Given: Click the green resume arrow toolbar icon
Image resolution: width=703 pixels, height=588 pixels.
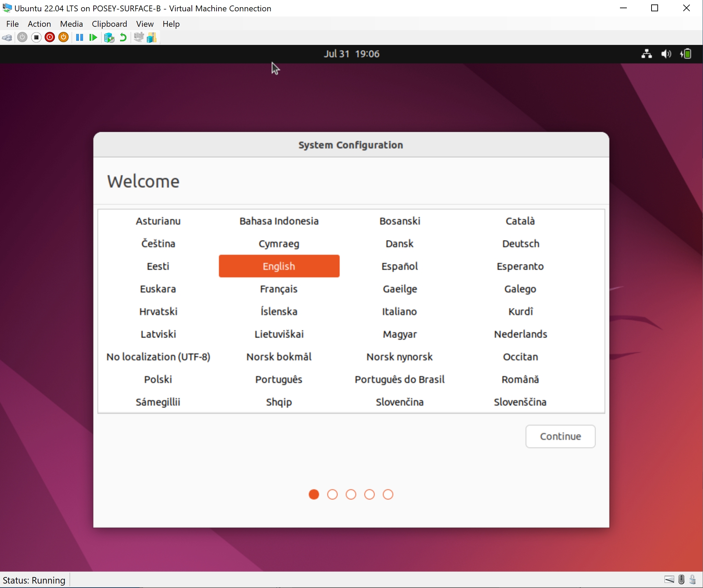Looking at the screenshot, I should coord(93,37).
